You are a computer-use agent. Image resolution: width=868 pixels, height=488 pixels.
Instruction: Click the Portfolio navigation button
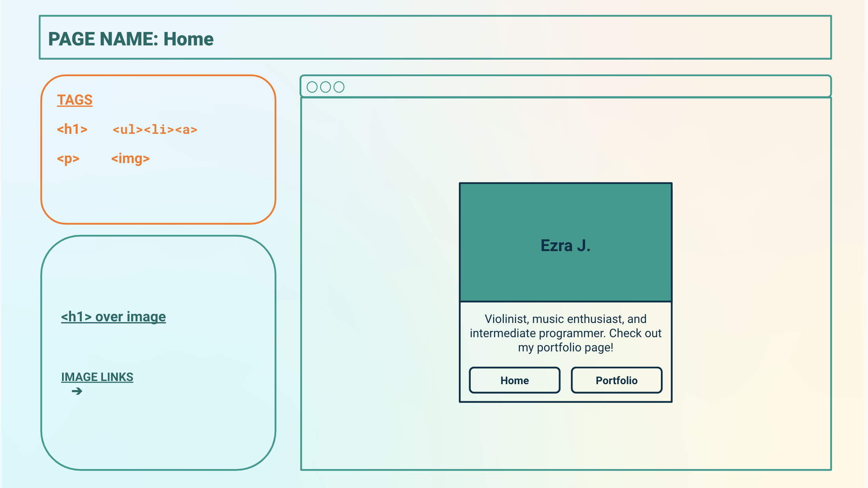pos(617,380)
